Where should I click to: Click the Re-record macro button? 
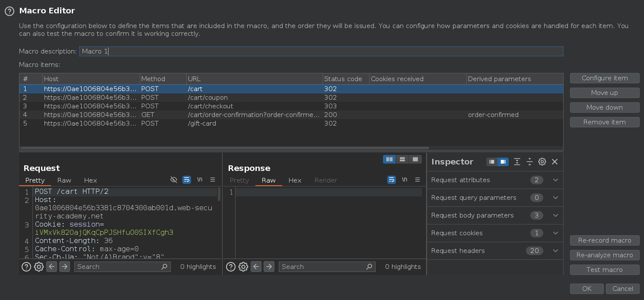tap(605, 240)
